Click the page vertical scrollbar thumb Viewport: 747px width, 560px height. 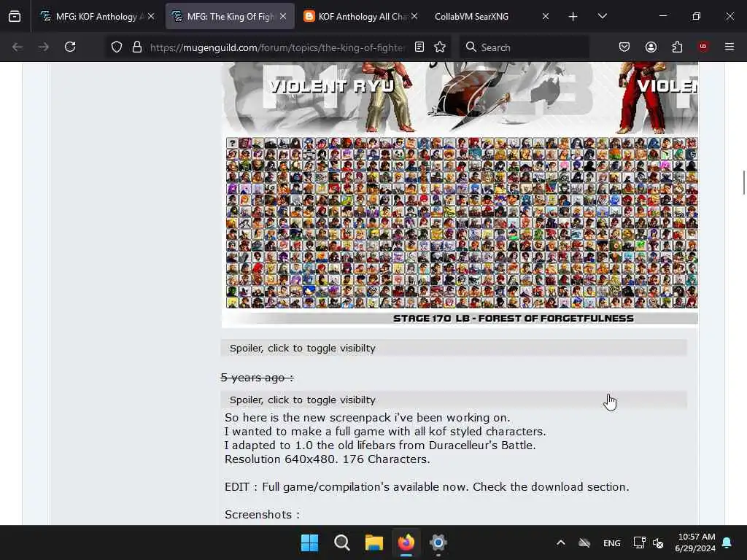coord(743,182)
